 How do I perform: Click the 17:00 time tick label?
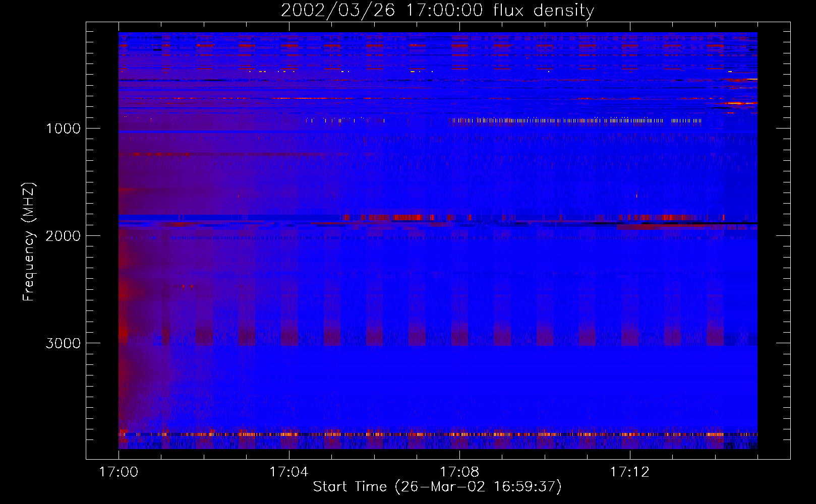119,472
